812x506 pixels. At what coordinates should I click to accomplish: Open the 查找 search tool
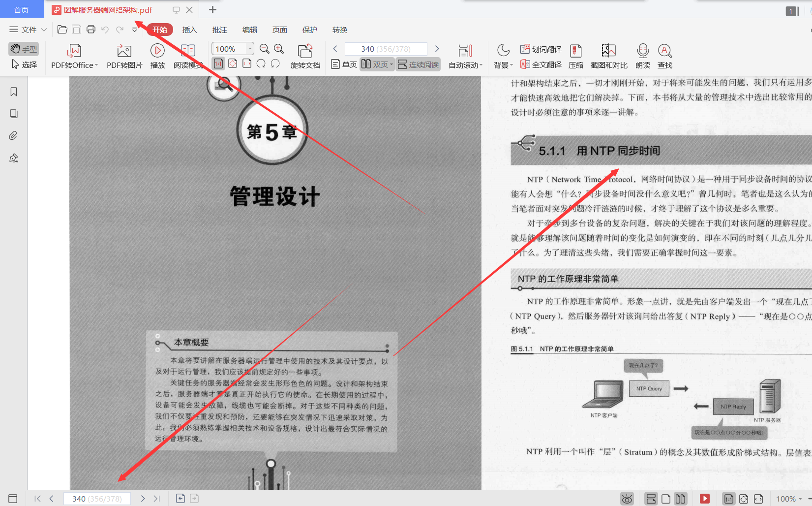(665, 51)
